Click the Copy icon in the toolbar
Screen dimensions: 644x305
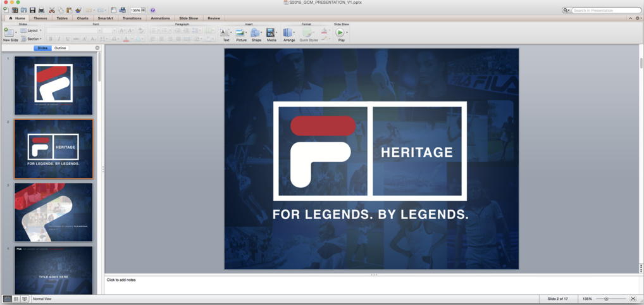[60, 10]
